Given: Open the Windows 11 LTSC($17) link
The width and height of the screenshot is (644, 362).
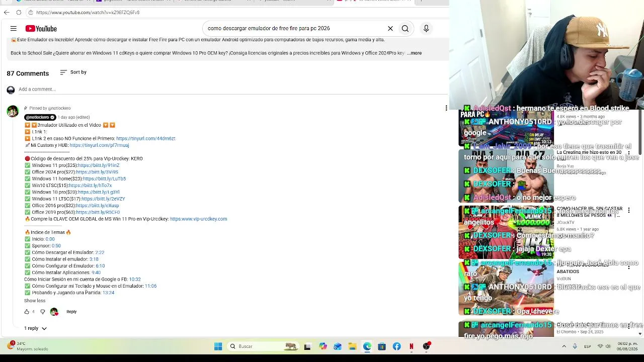Looking at the screenshot, I should click(103, 199).
